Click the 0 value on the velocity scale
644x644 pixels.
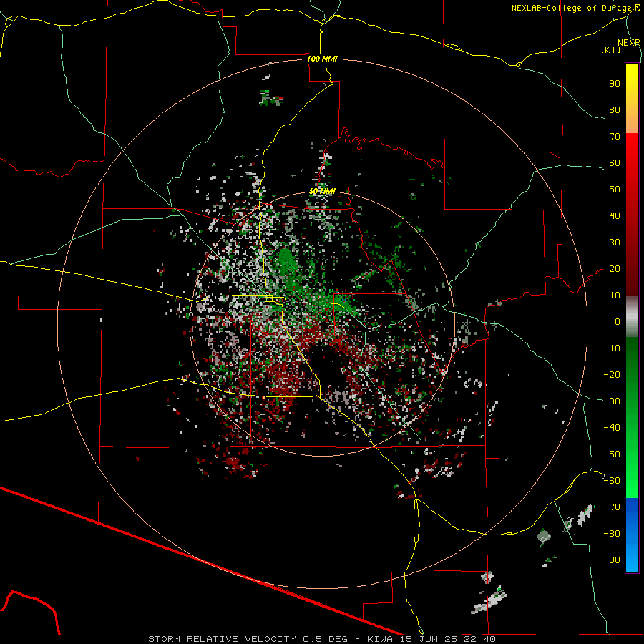(x=618, y=321)
